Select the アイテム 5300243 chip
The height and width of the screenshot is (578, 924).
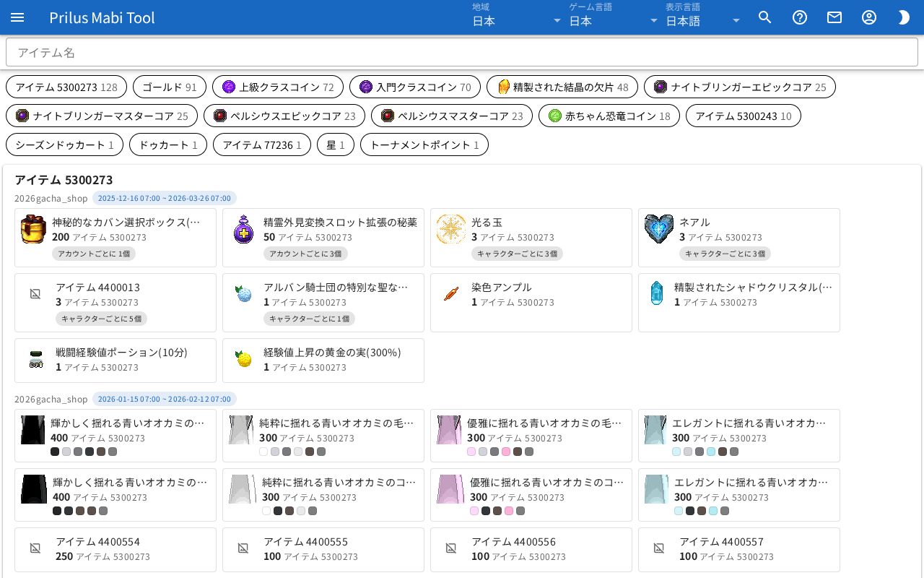click(x=744, y=116)
